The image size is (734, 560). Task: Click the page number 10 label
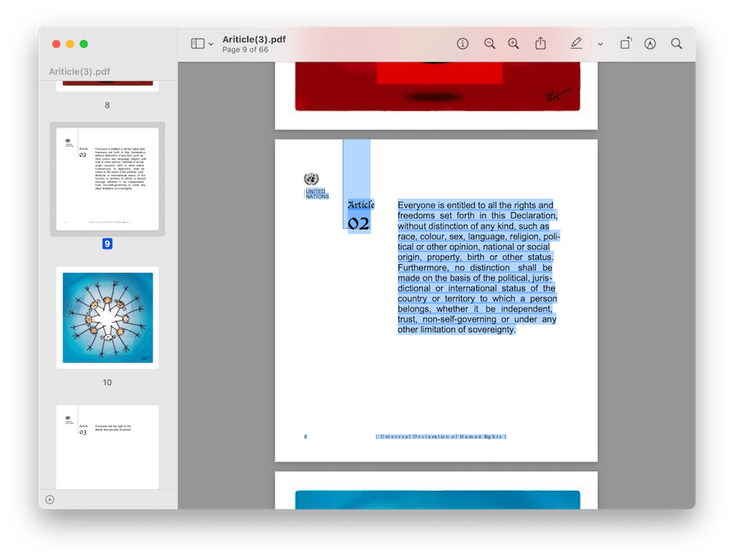coord(107,382)
